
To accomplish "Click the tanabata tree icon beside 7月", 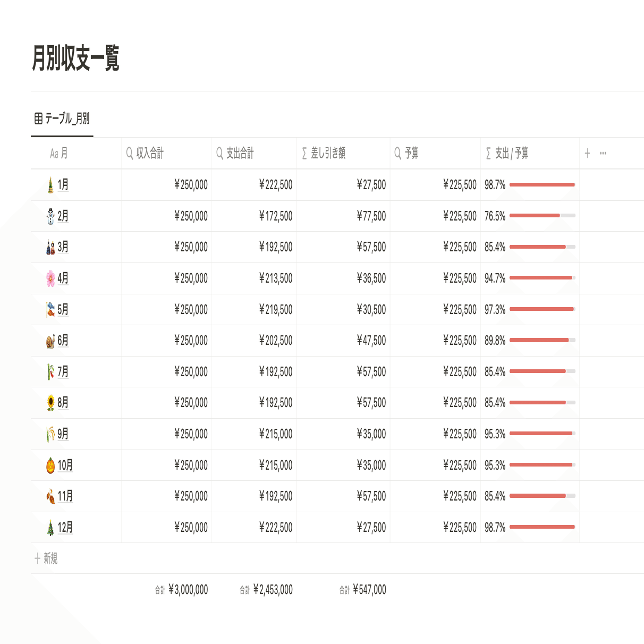I will [50, 372].
